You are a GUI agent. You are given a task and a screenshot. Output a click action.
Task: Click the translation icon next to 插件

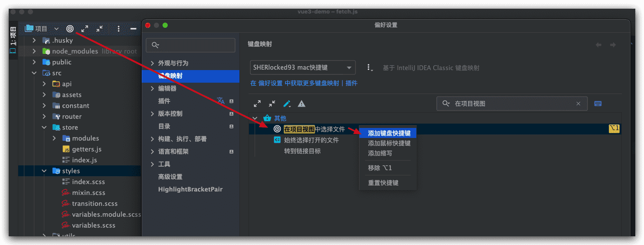221,101
